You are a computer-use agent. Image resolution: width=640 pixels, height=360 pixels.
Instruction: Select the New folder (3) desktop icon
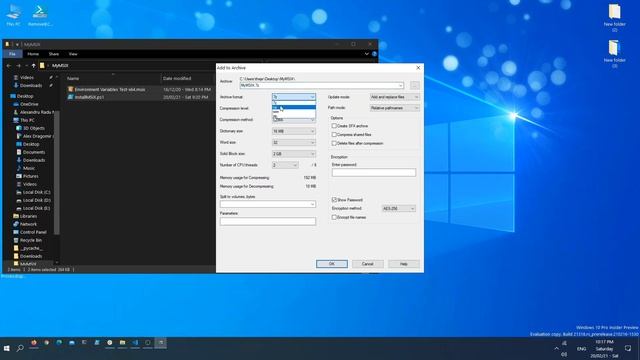(614, 53)
